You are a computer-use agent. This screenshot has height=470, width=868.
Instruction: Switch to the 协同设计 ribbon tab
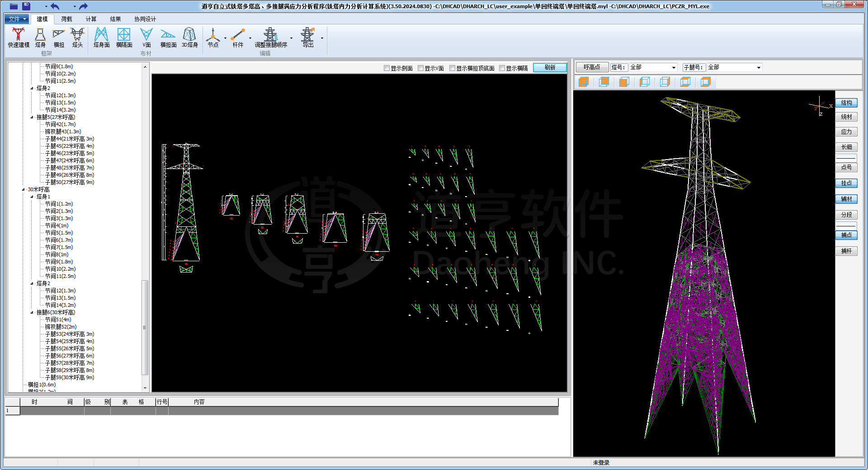[x=145, y=19]
